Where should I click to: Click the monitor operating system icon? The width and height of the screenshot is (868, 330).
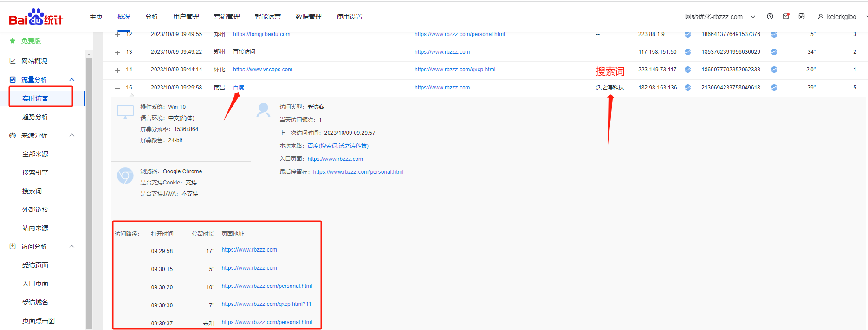(x=125, y=112)
